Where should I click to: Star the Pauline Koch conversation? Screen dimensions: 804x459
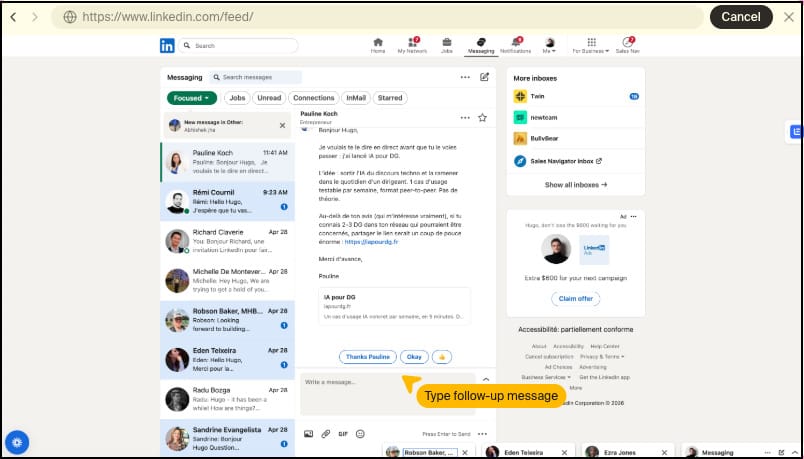coord(482,117)
